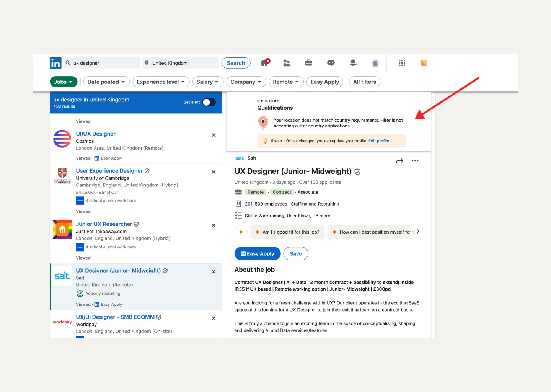Image resolution: width=551 pixels, height=392 pixels.
Task: Open My Network people icon
Action: pyautogui.click(x=287, y=63)
